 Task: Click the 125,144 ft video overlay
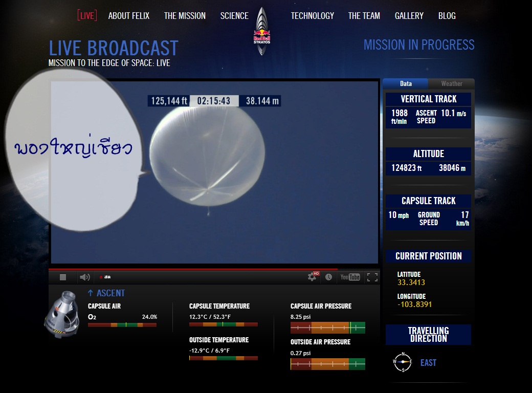tap(169, 101)
